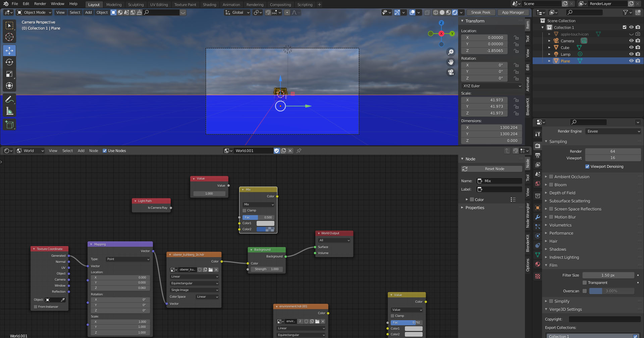Activate the Select Box tool
Screen dimensions: 644x338
pyautogui.click(x=9, y=25)
